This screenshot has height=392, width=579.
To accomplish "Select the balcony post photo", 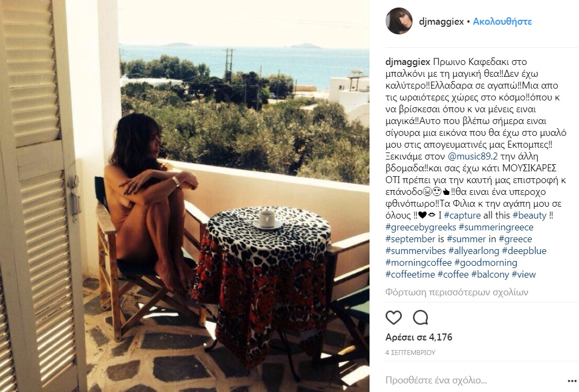I will point(185,196).
